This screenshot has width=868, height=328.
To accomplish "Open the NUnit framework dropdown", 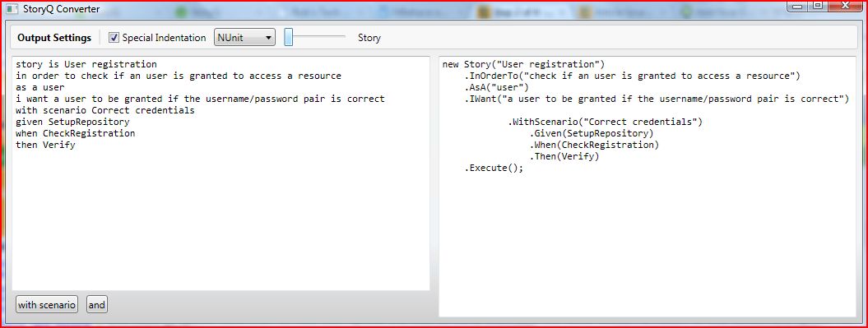I will (244, 38).
